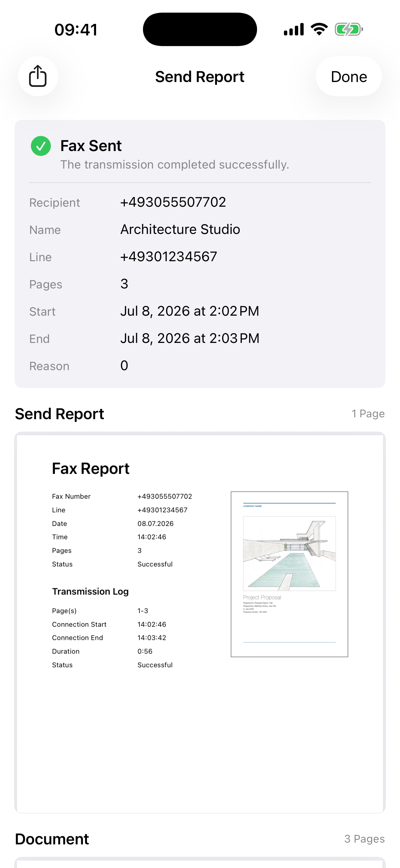Tap the cellular signal bars icon
400x868 pixels.
click(x=293, y=29)
